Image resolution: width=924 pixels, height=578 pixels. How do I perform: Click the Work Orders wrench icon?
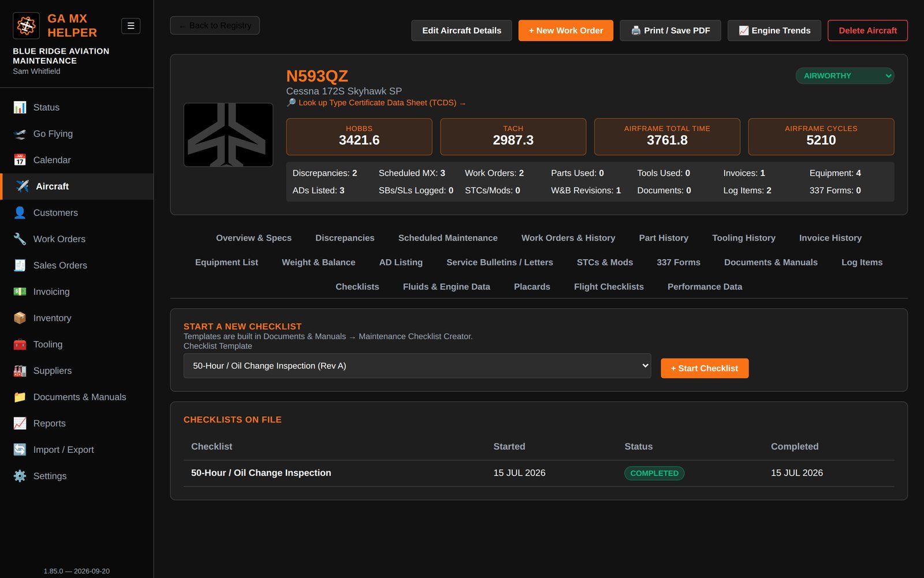click(20, 239)
